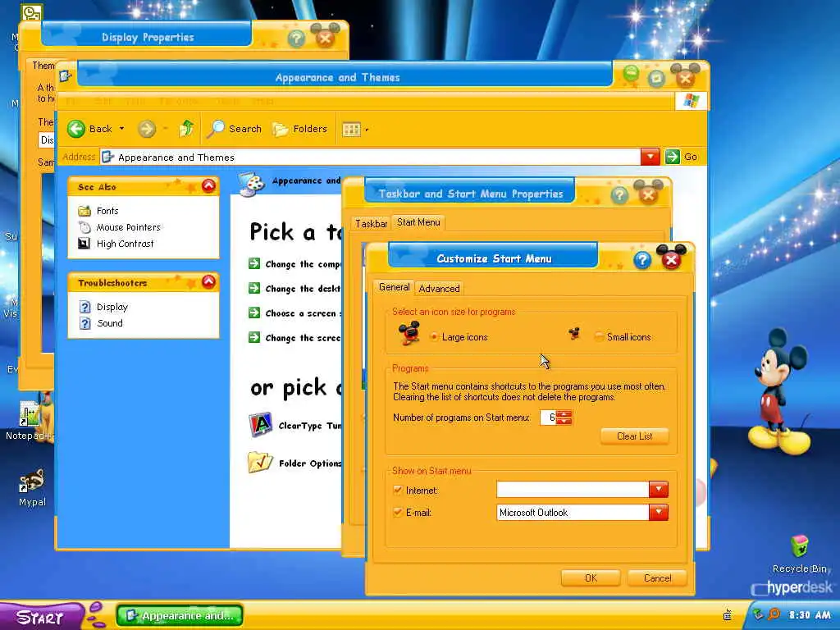
Task: Open Search with the magnifier icon
Action: 216,129
